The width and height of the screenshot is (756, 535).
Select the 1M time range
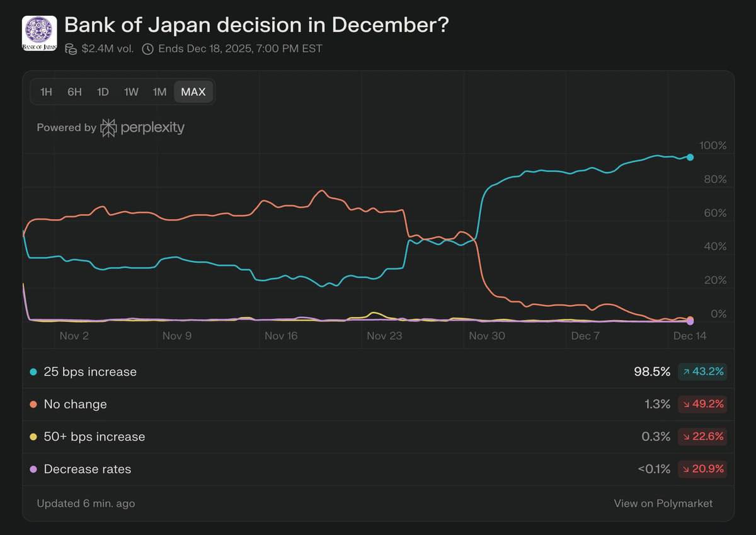click(x=159, y=92)
